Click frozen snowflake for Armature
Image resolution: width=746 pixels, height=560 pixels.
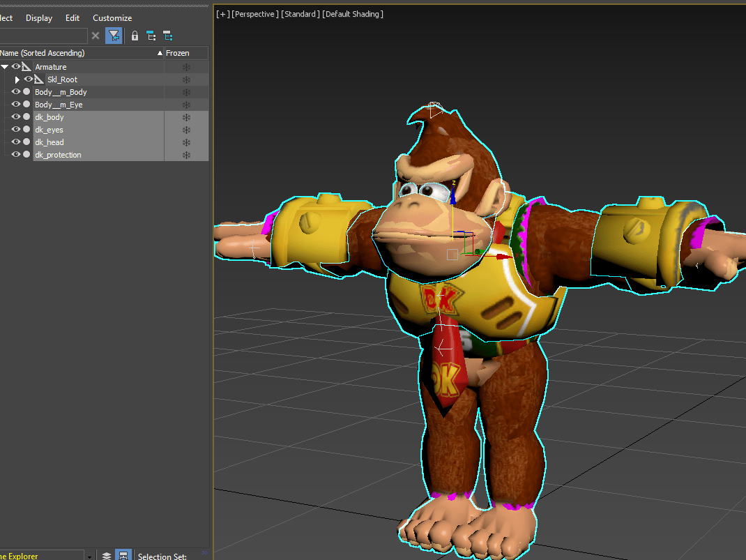click(x=186, y=67)
